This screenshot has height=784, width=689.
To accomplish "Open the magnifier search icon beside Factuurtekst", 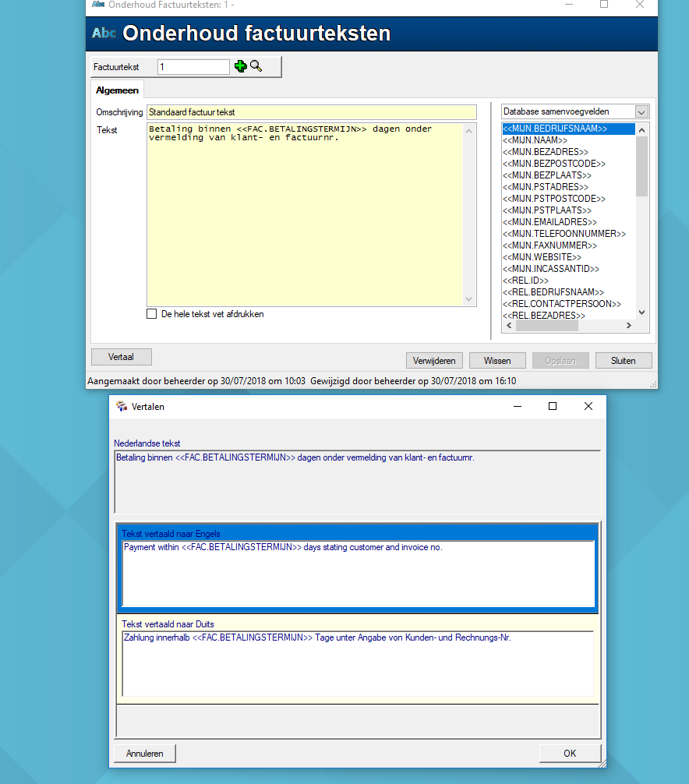I will pyautogui.click(x=256, y=66).
